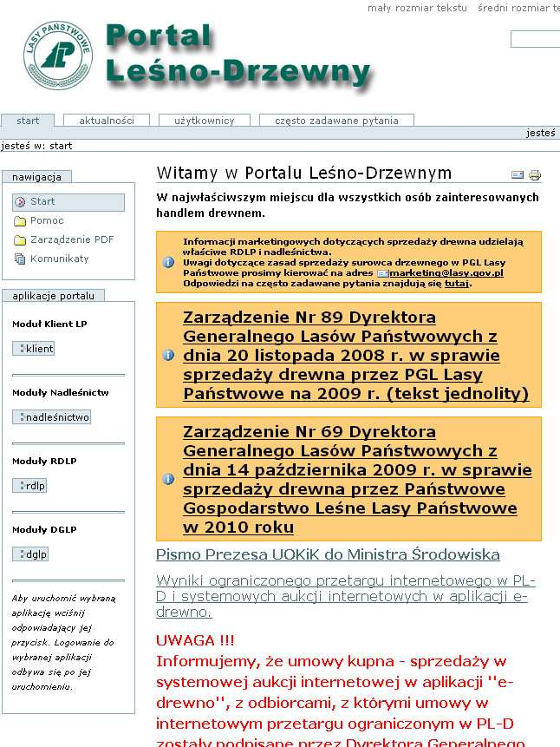Open Wyniki ograniczonego przetargu internetowego link
Viewport: 560px width, 747px height.
pos(346,596)
